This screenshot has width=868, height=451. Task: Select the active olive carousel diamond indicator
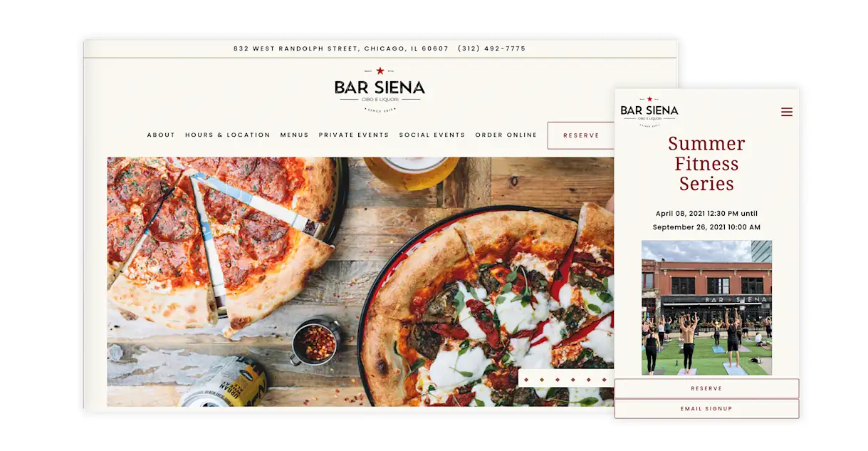click(542, 380)
